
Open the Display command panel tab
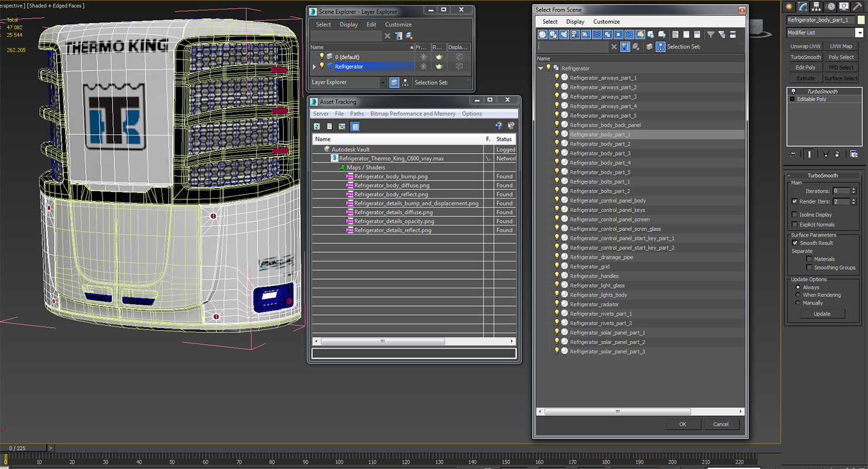pyautogui.click(x=844, y=6)
